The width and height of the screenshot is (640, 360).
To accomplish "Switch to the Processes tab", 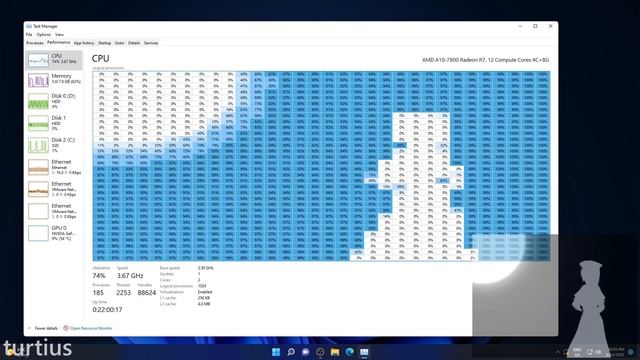I will pyautogui.click(x=35, y=43).
